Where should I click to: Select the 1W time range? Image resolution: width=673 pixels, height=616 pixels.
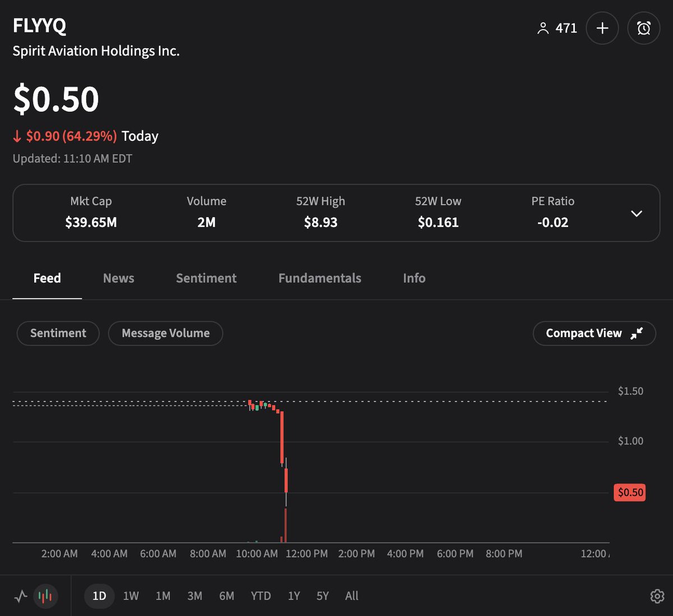click(x=131, y=596)
